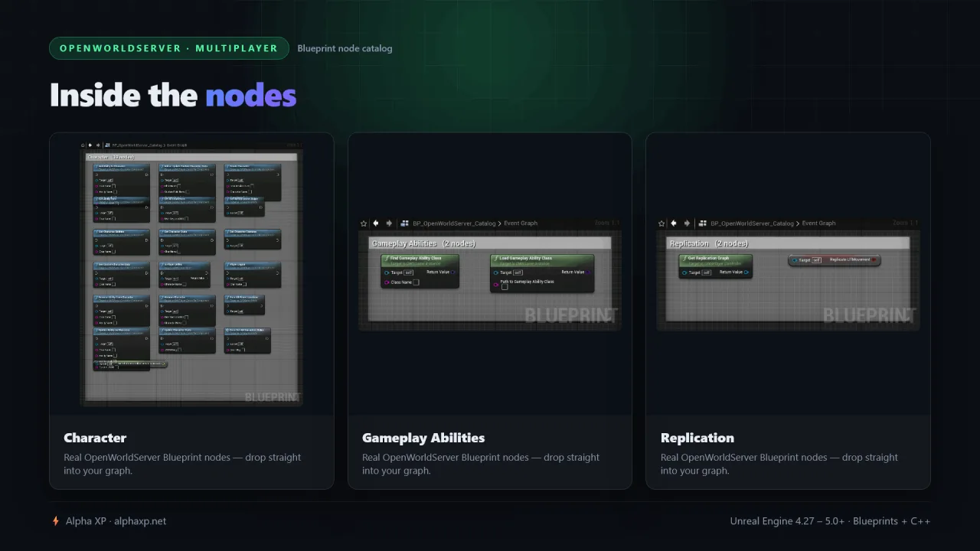Click the blueprint icon in Replication graph breadcrumb
This screenshot has height=551, width=980.
(x=702, y=223)
